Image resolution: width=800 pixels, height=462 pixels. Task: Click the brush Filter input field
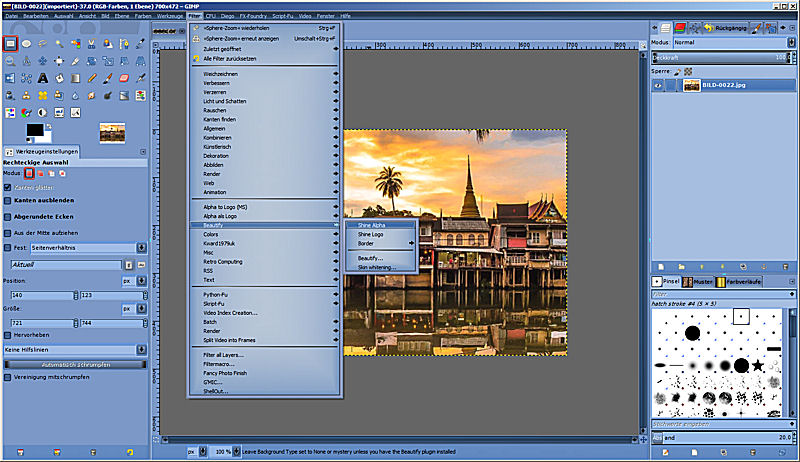point(723,294)
